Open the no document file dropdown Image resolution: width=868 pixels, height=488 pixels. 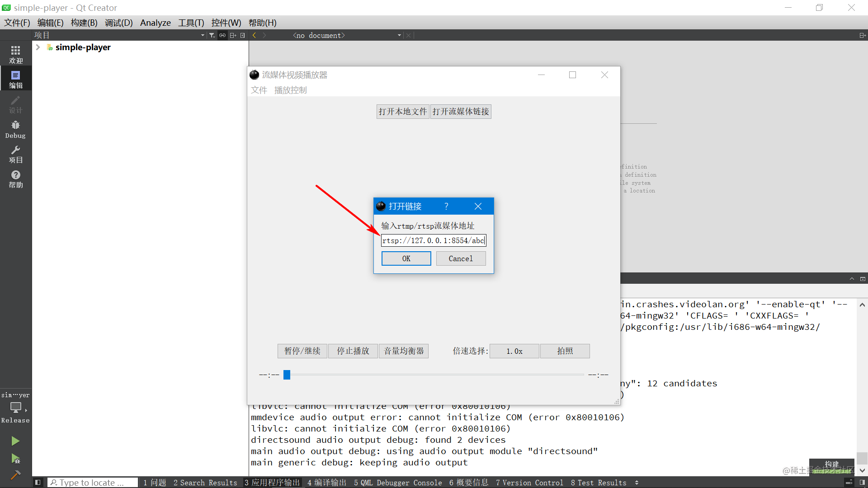coord(399,35)
